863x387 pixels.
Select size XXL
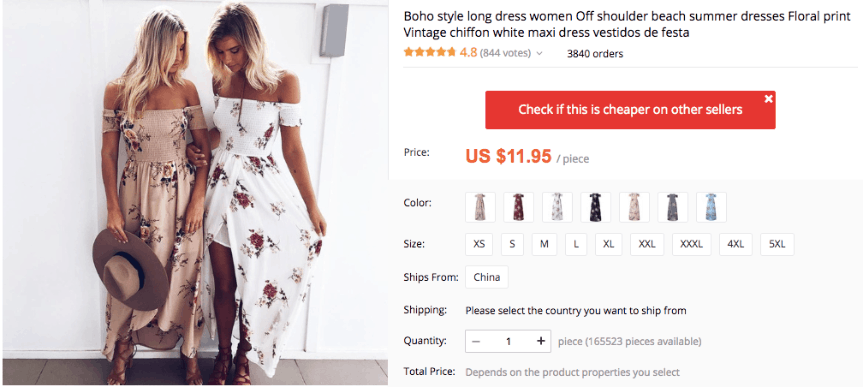(x=647, y=244)
